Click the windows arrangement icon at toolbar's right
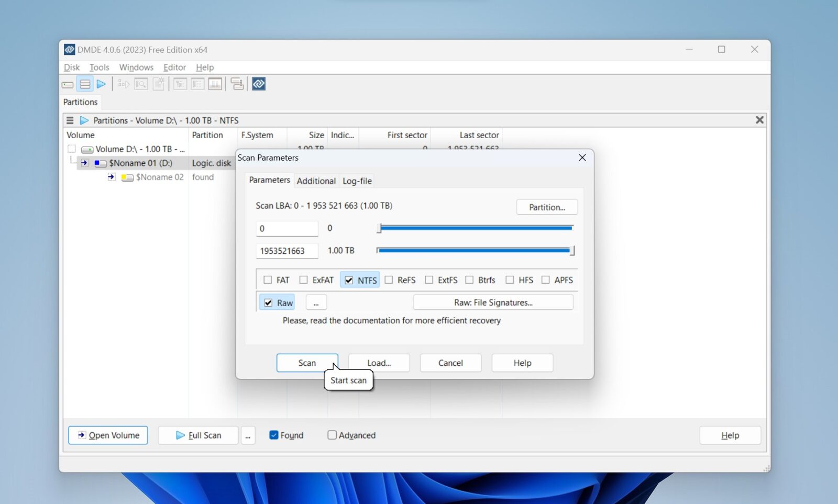The image size is (838, 504). coord(237,84)
